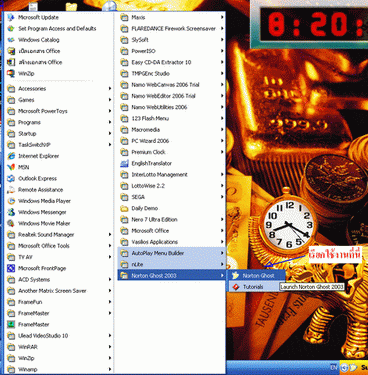Viewport: 368px width, 375px height.
Task: Expand Nero 7 Ultra Edition submenu arrow
Action: pos(222,219)
